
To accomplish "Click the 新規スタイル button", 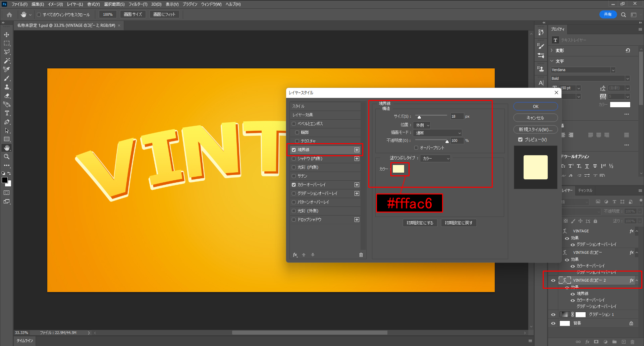I will pos(535,129).
